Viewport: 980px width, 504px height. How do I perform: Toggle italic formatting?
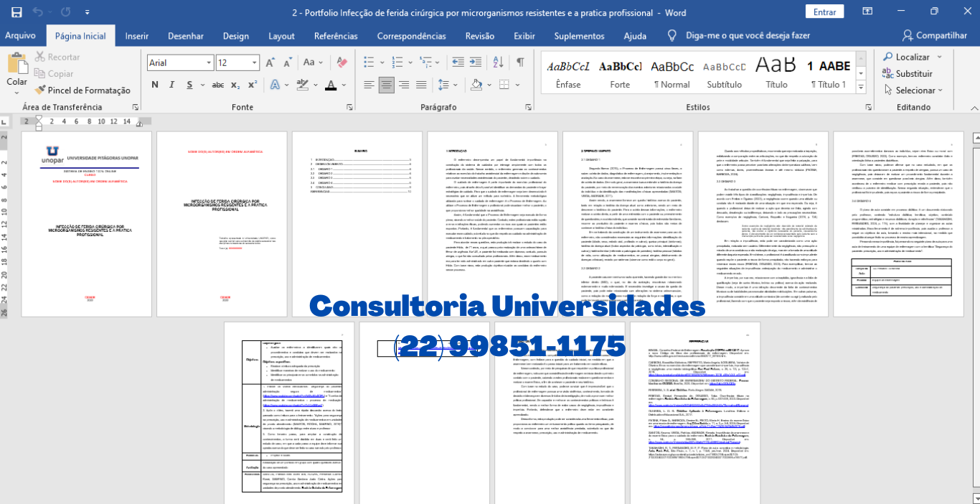click(171, 85)
